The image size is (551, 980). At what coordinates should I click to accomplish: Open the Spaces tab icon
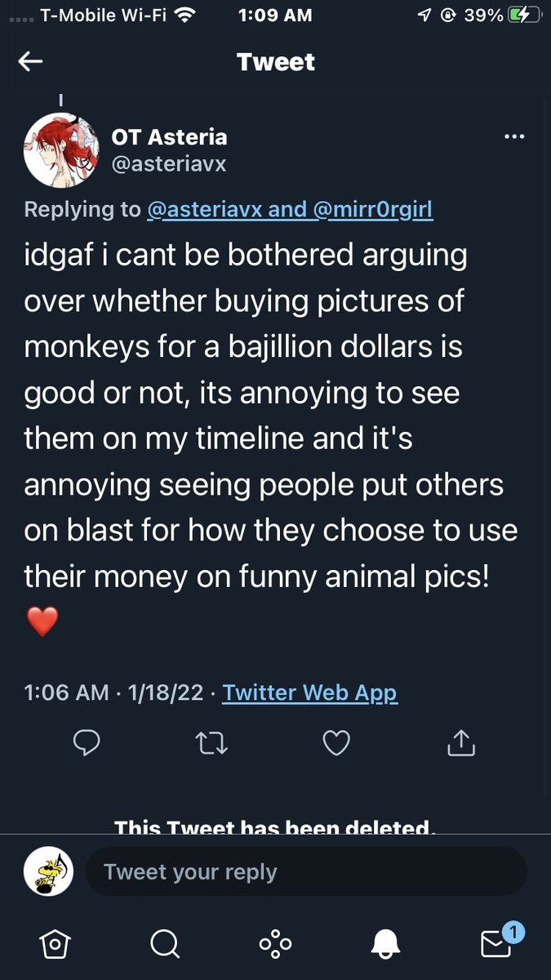[x=275, y=944]
